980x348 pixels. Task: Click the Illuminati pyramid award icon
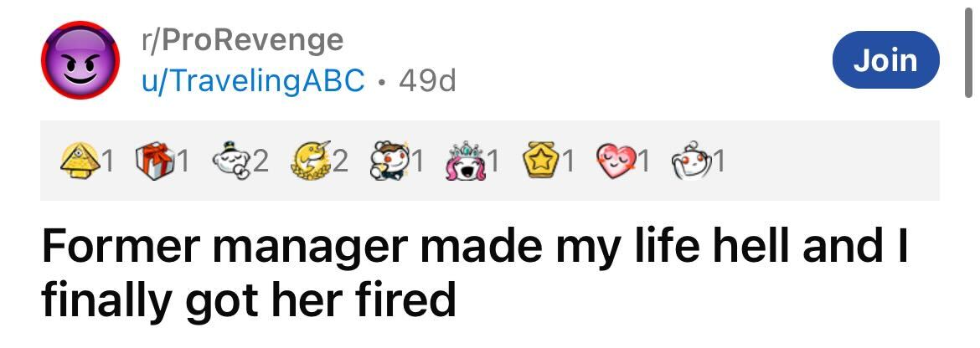pyautogui.click(x=80, y=161)
